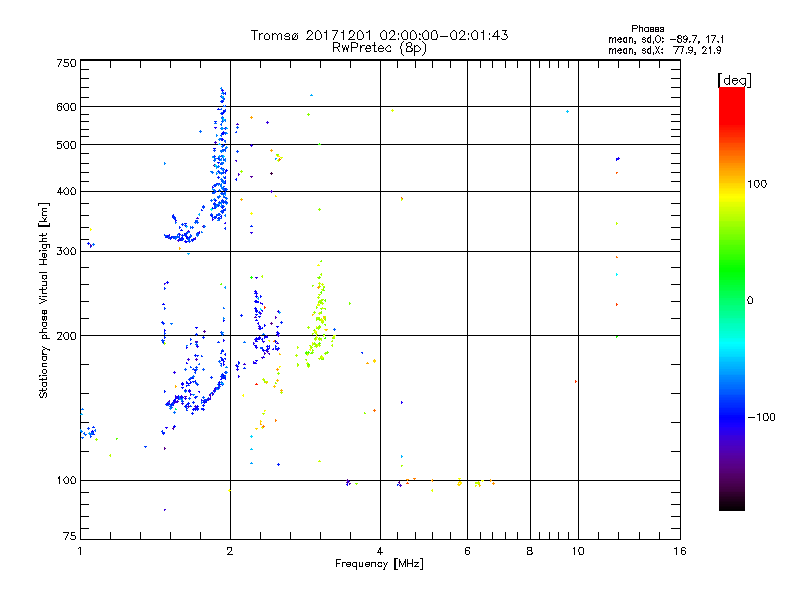Click the y-axis label '75'
Screen dimensions: 800x600
pos(70,536)
